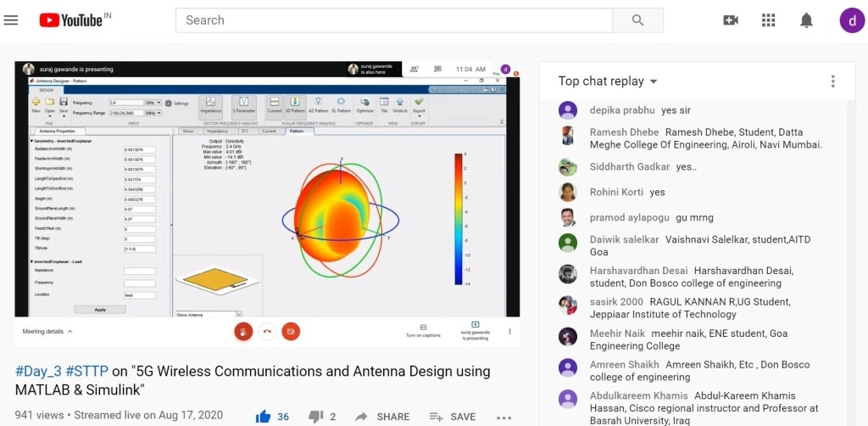Dislike the video with thumbs down

point(315,417)
